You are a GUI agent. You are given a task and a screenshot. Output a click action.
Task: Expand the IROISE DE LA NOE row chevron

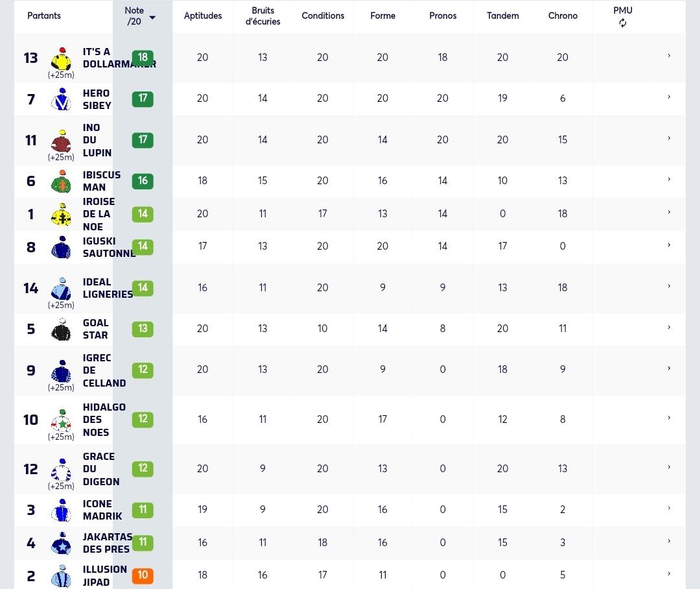(669, 212)
